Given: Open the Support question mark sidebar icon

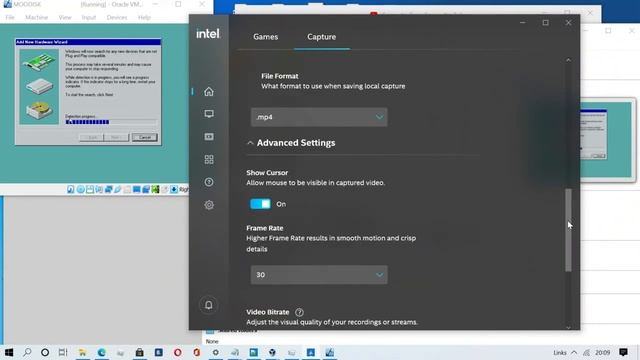Looking at the screenshot, I should 209,182.
